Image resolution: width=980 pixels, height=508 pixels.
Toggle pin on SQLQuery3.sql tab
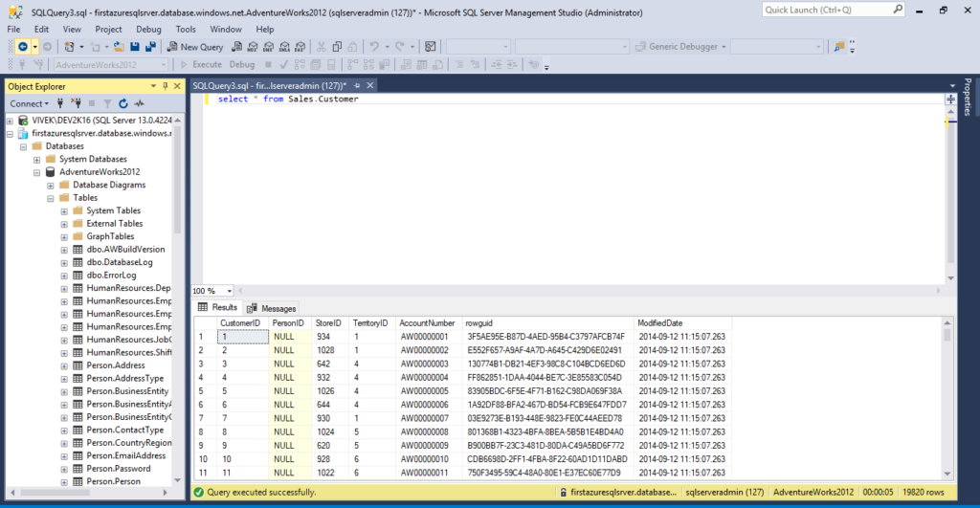(357, 85)
